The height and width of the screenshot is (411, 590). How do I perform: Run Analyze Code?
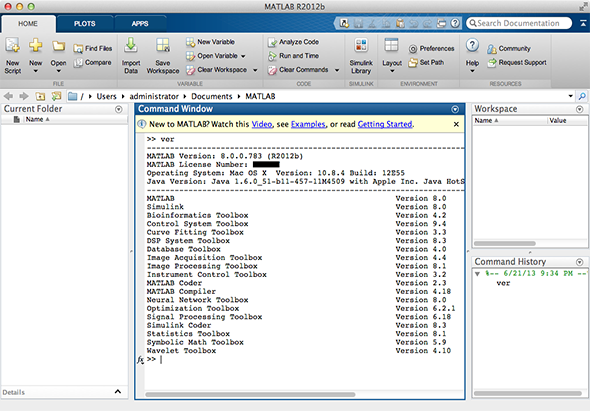coord(293,42)
